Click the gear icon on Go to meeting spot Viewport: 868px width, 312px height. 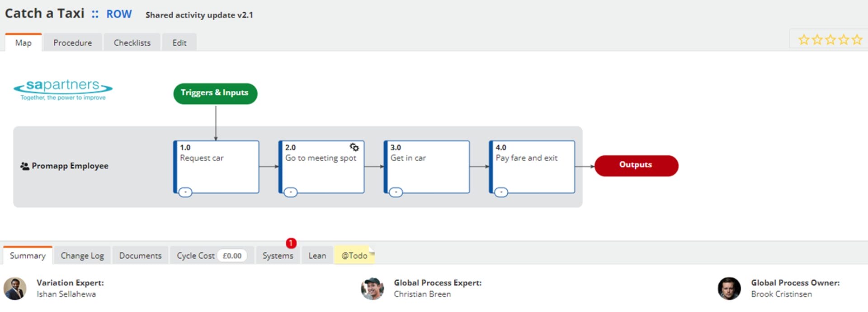coord(354,147)
